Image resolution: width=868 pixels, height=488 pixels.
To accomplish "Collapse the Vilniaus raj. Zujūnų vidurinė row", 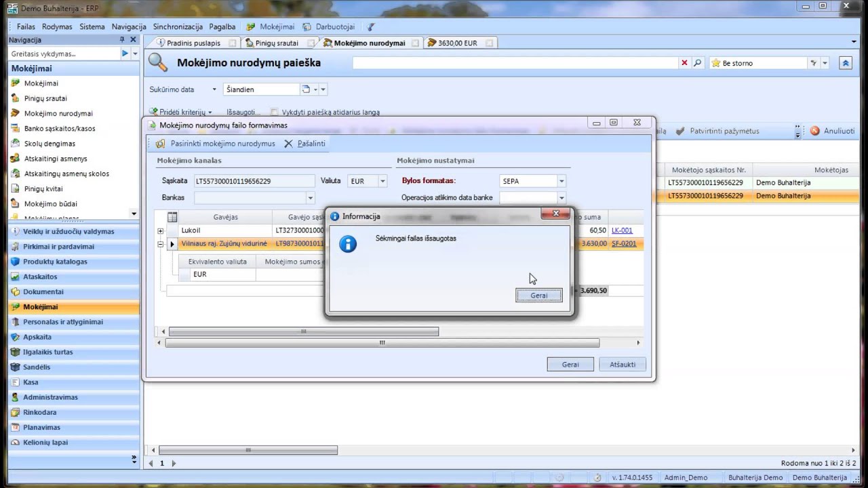I will [x=161, y=244].
